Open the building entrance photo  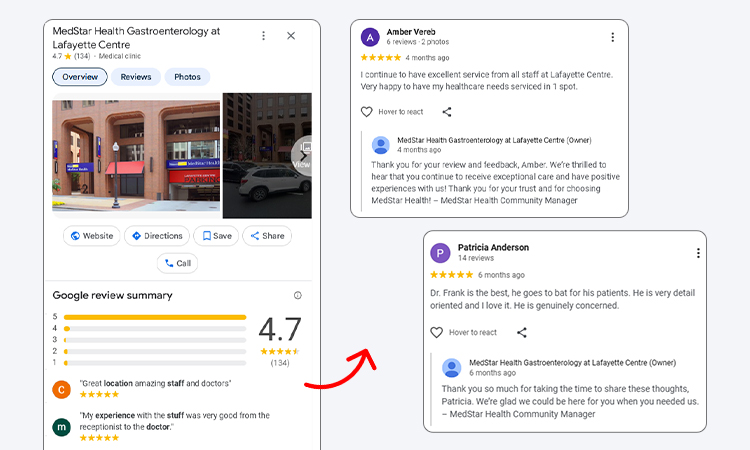pos(136,155)
